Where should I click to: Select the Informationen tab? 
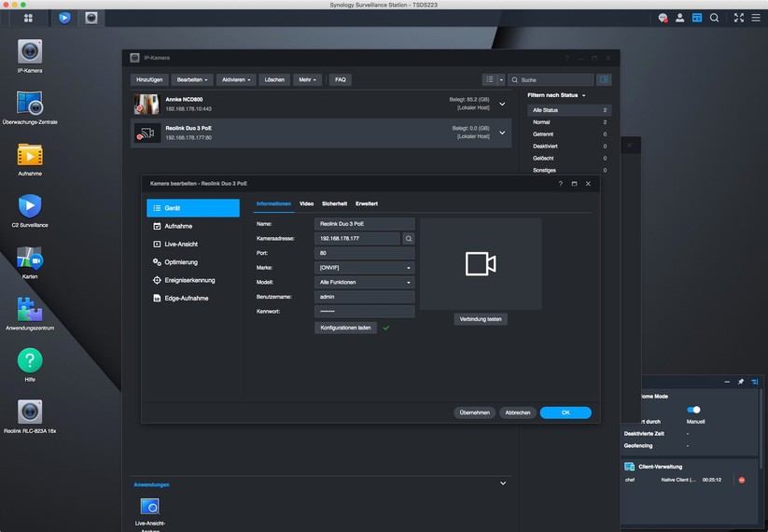(x=273, y=203)
